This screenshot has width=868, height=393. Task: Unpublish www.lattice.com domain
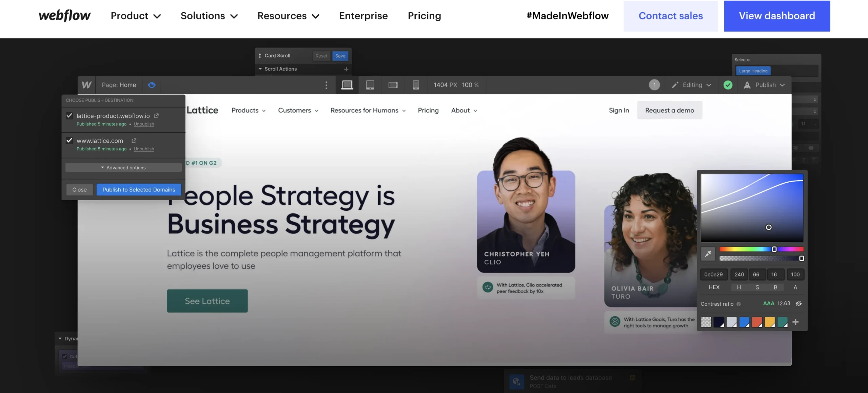(x=144, y=149)
